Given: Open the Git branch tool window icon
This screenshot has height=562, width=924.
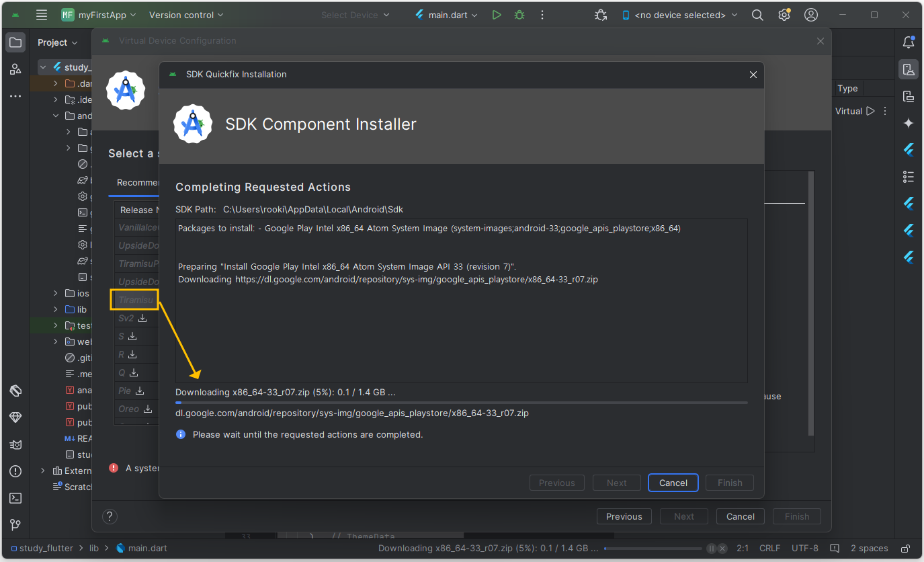Looking at the screenshot, I should [15, 525].
